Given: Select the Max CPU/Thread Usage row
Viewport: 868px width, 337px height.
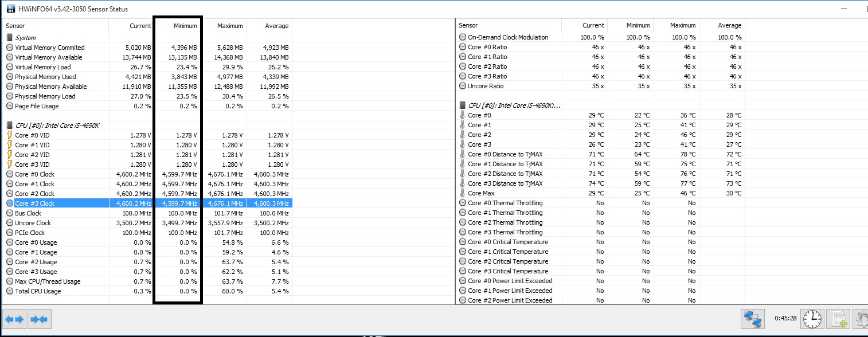Looking at the screenshot, I should click(x=148, y=281).
